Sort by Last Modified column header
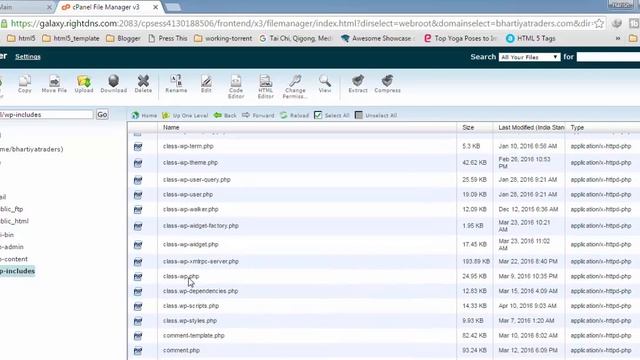Image resolution: width=640 pixels, height=360 pixels. 531,127
